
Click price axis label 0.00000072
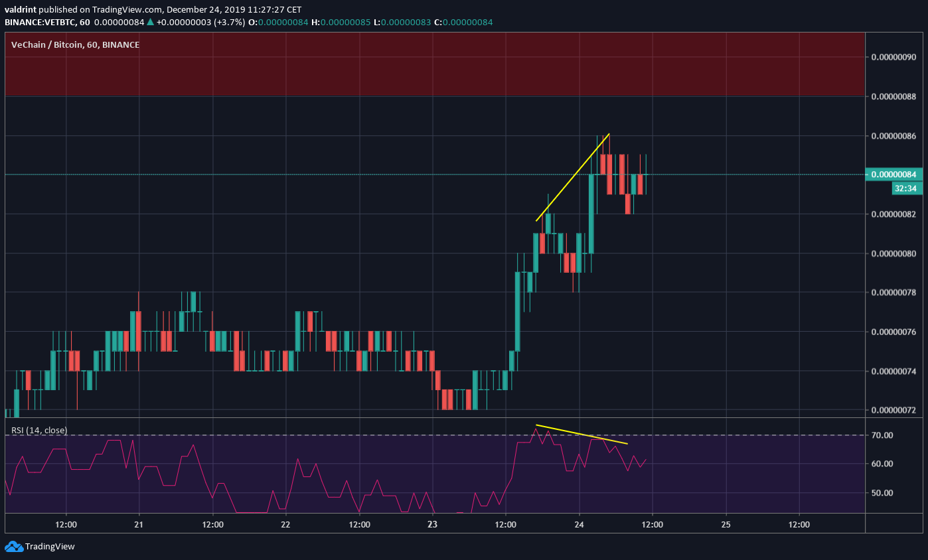point(894,410)
